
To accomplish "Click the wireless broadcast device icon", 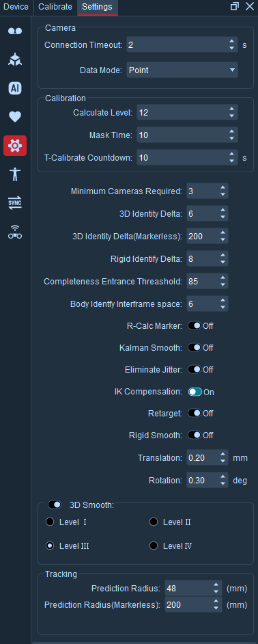I will 15,232.
